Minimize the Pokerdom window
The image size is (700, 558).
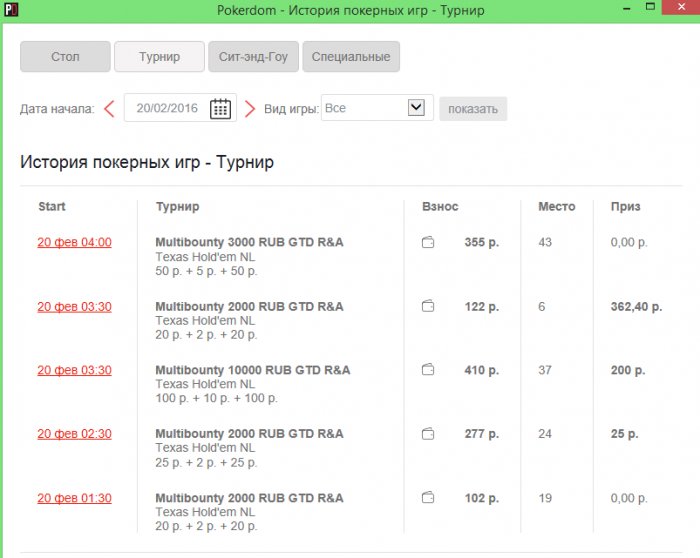627,8
